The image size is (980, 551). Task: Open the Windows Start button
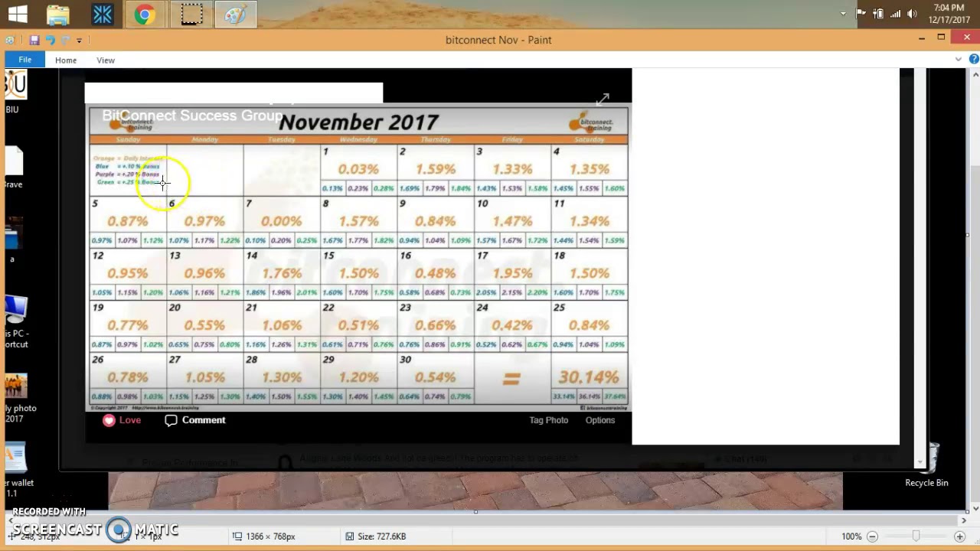point(17,14)
